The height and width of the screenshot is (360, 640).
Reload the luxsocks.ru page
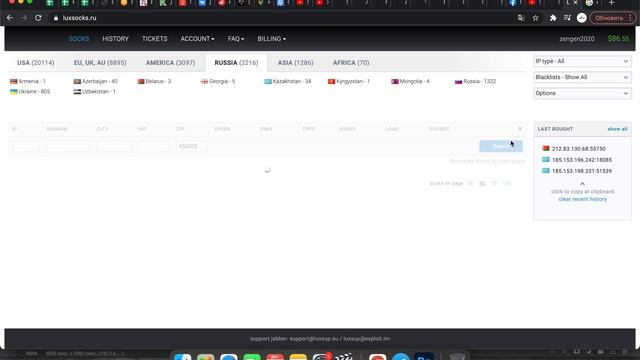(38, 18)
